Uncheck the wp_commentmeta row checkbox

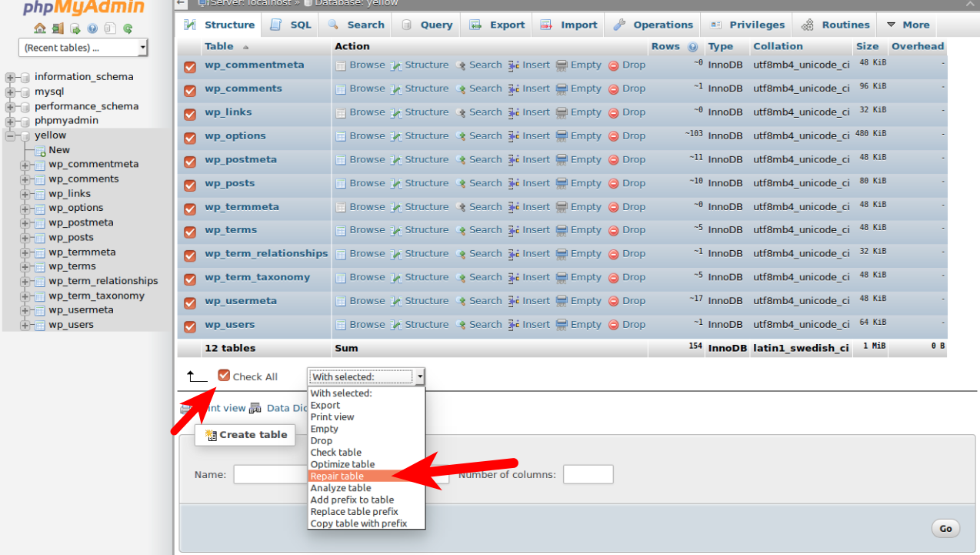click(x=191, y=67)
